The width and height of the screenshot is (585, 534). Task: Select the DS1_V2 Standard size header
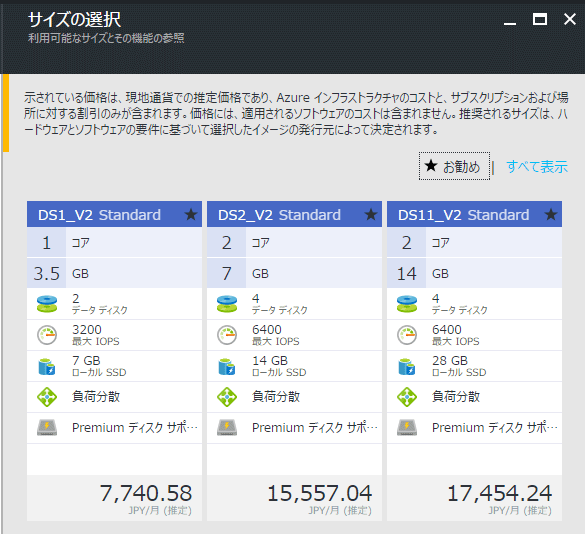coord(114,214)
